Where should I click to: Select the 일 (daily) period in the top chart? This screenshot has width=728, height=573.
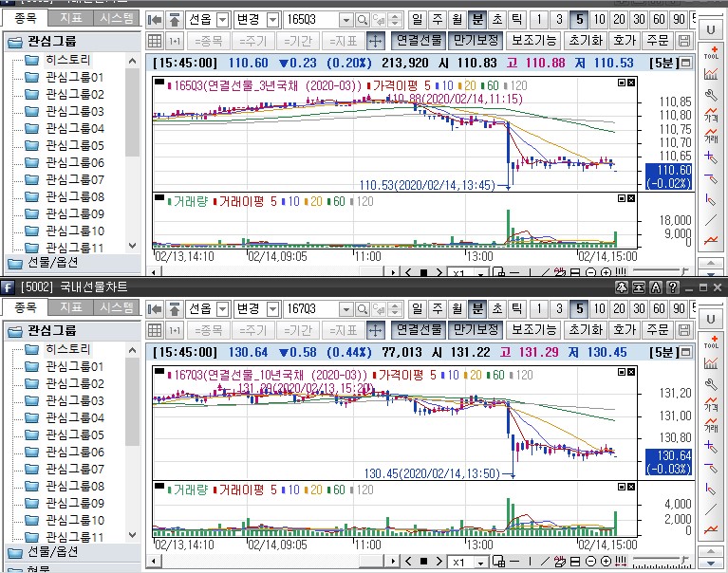[420, 20]
